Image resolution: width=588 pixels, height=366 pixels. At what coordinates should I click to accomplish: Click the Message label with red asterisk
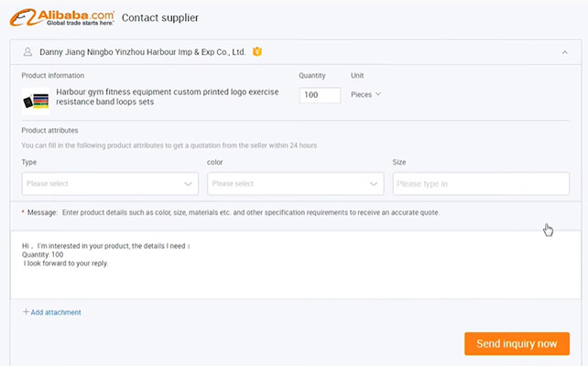39,212
